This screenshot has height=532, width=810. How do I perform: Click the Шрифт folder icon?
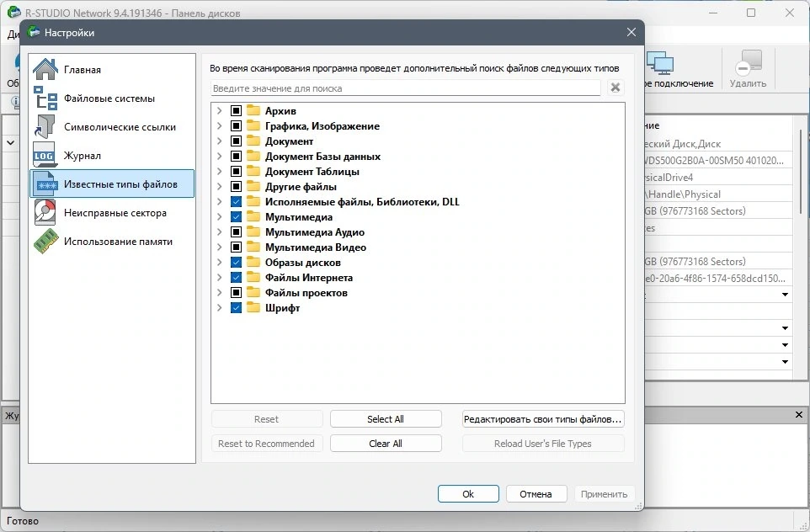tap(253, 307)
